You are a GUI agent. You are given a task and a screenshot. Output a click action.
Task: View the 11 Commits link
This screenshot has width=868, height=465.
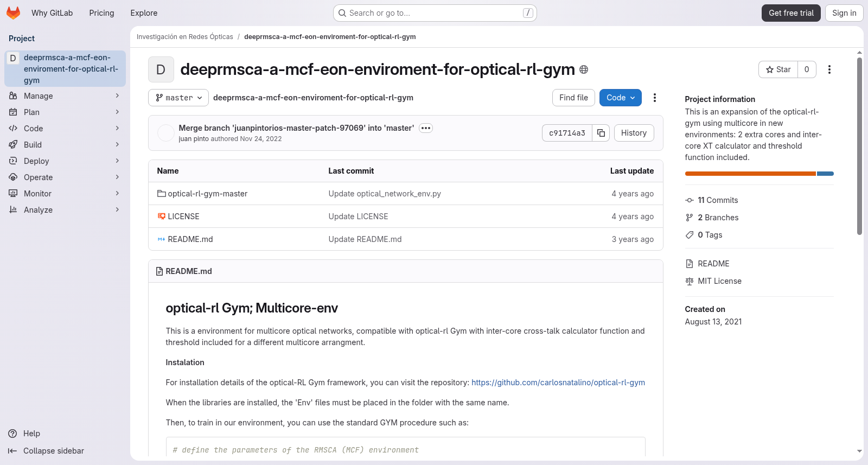click(x=718, y=200)
